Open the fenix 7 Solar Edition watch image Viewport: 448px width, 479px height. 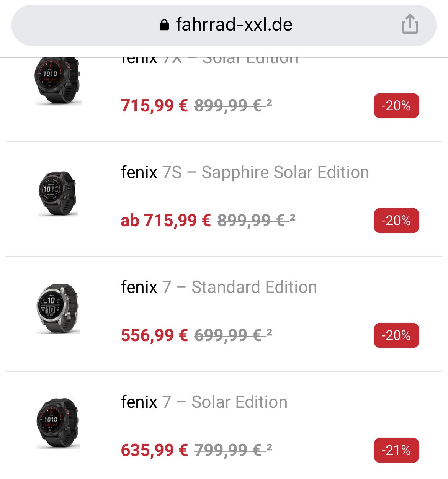pyautogui.click(x=57, y=423)
